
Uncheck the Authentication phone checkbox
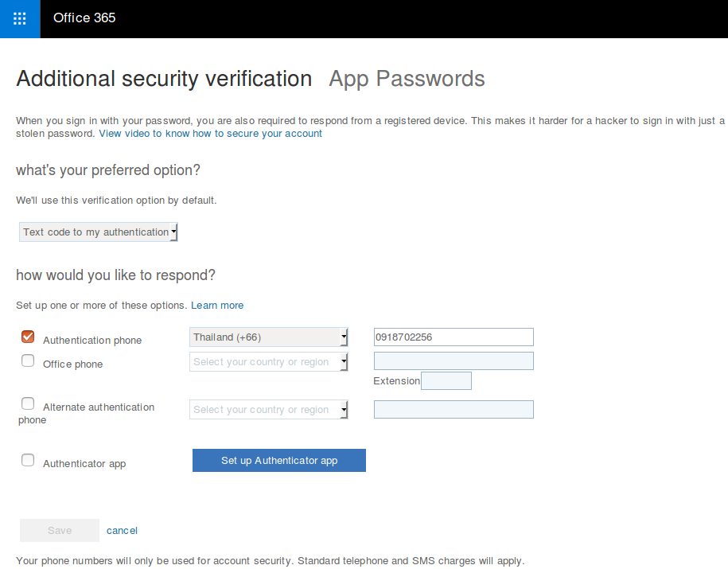28,337
